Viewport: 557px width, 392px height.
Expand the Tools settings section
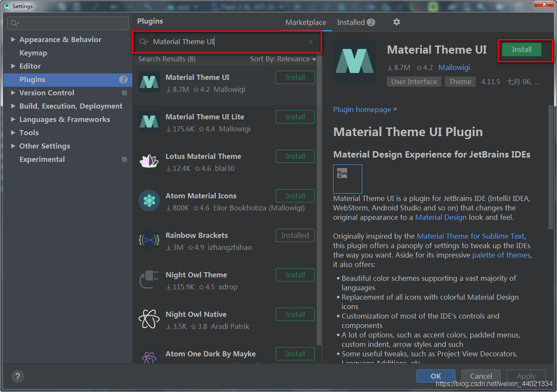click(13, 133)
